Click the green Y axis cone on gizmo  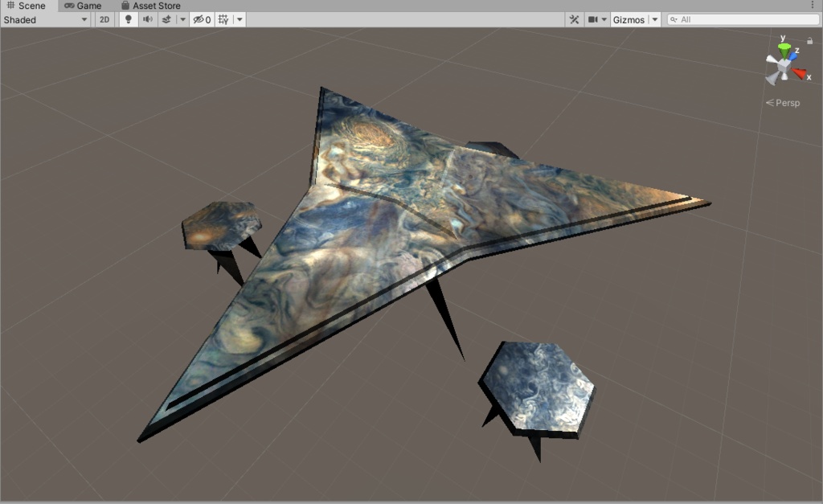pyautogui.click(x=784, y=51)
